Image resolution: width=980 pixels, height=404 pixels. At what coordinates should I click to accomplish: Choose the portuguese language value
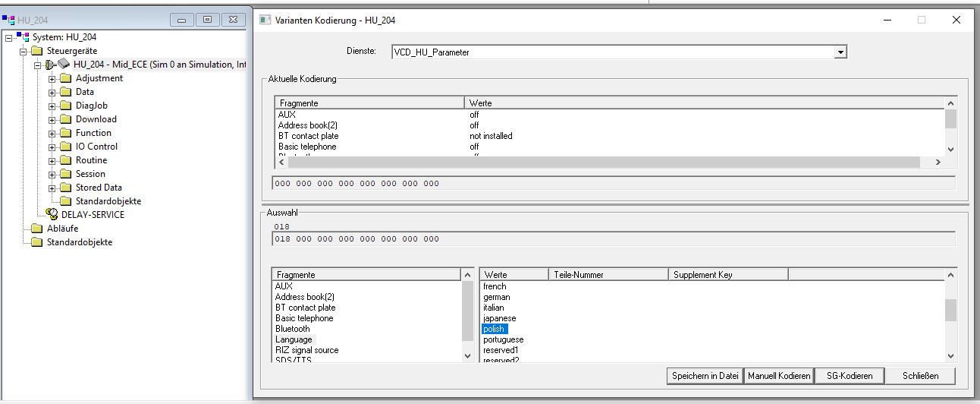click(504, 339)
